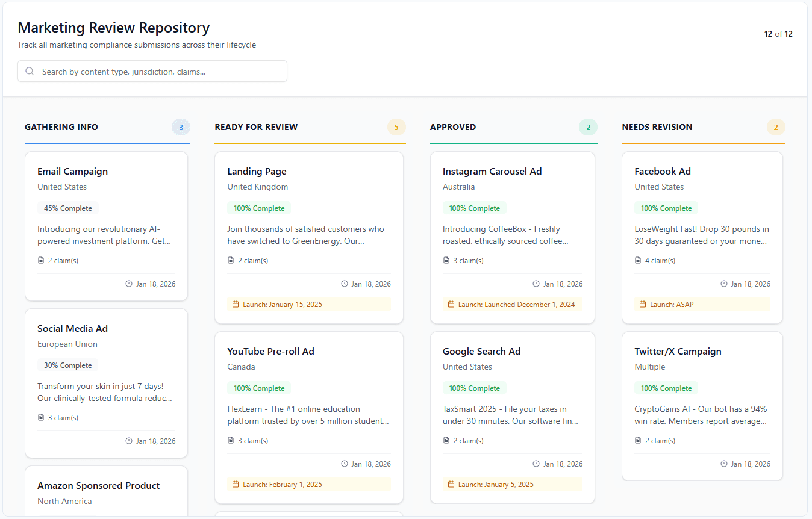Click the Gathering Info count badge 3
The image size is (812, 519).
coord(181,127)
